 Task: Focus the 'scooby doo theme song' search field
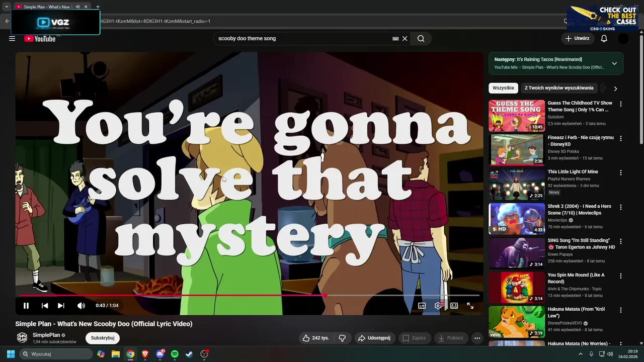pyautogui.click(x=302, y=39)
